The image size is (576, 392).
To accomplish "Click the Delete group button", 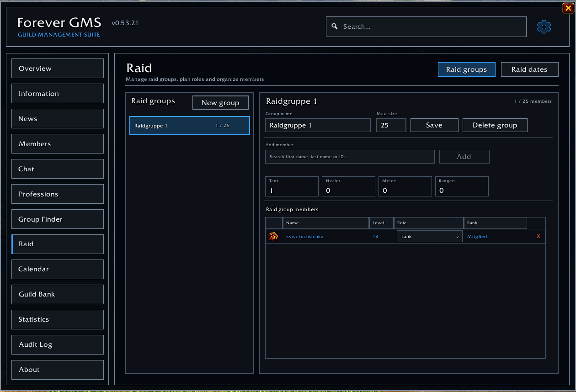I will pos(495,125).
